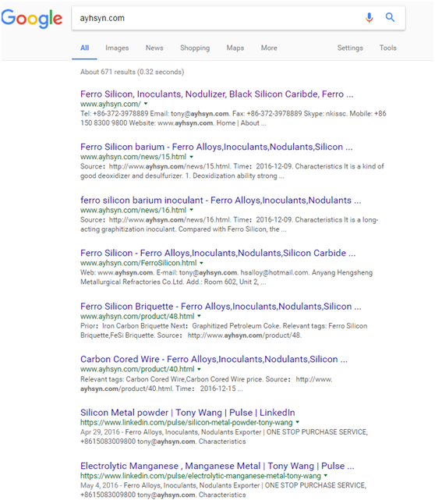Switch to the Images tab

(x=117, y=48)
